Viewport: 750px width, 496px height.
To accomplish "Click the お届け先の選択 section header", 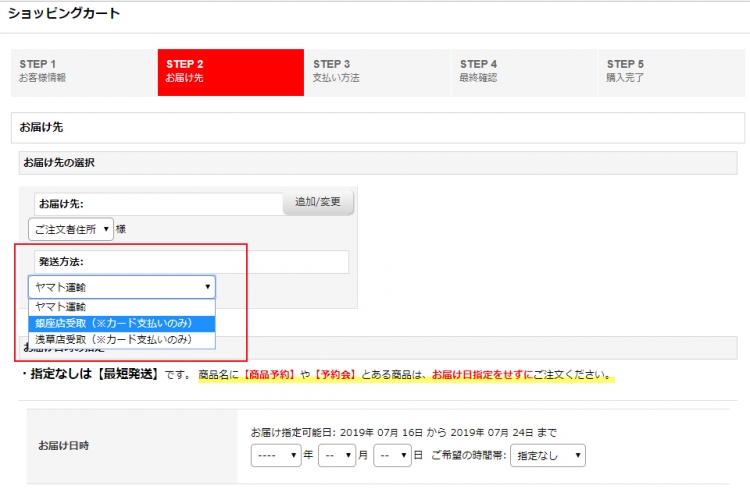I will tap(378, 163).
